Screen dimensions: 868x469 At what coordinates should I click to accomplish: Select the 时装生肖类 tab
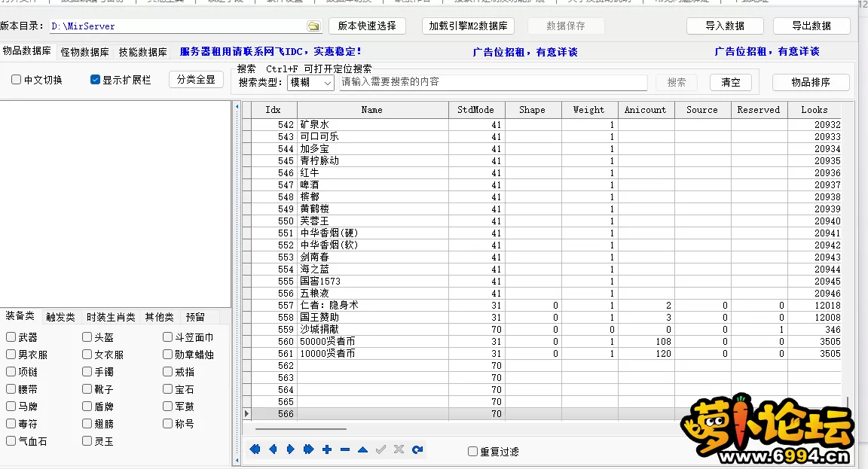111,317
